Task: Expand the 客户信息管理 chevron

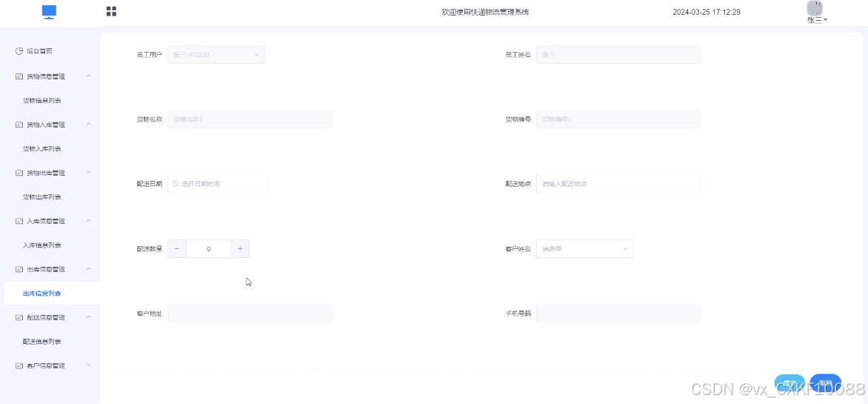Action: [89, 365]
